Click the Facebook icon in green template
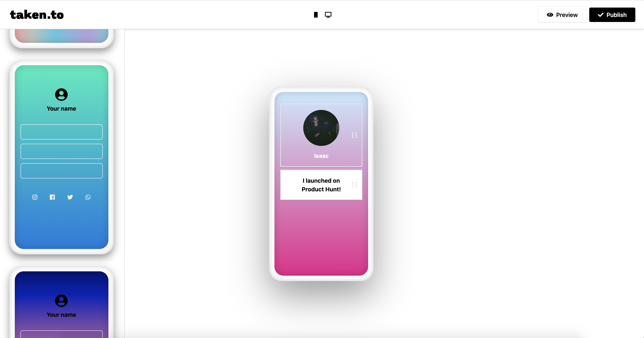The width and height of the screenshot is (644, 338). [x=52, y=197]
